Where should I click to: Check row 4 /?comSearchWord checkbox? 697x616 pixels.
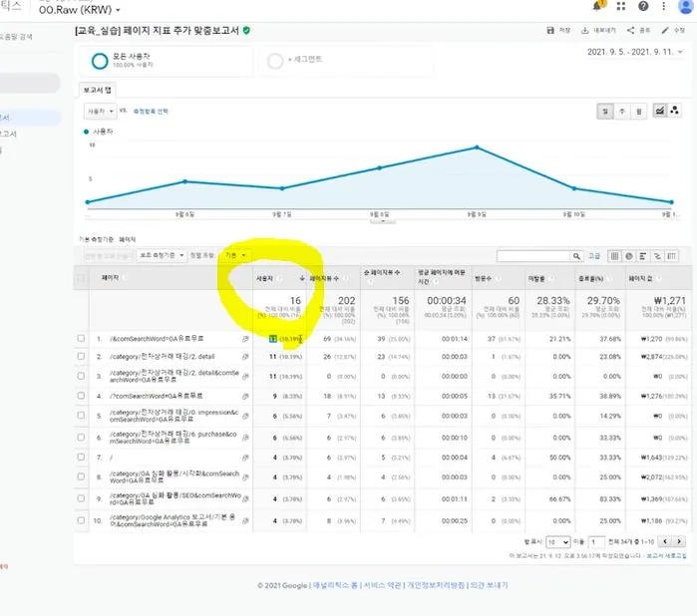(x=81, y=396)
